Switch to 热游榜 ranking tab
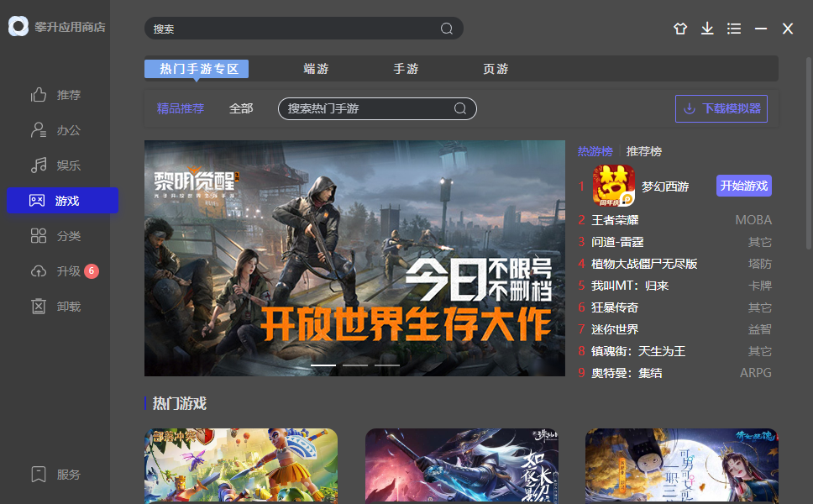The height and width of the screenshot is (504, 813). pos(595,151)
